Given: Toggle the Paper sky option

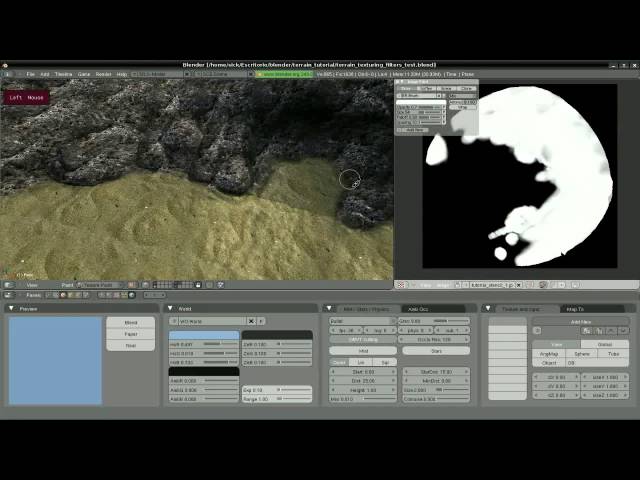Looking at the screenshot, I should point(131,334).
